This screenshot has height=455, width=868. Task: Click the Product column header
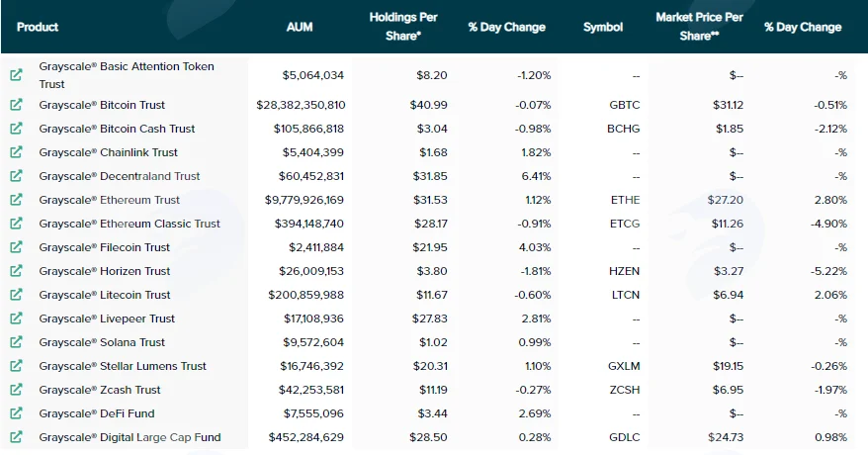38,27
